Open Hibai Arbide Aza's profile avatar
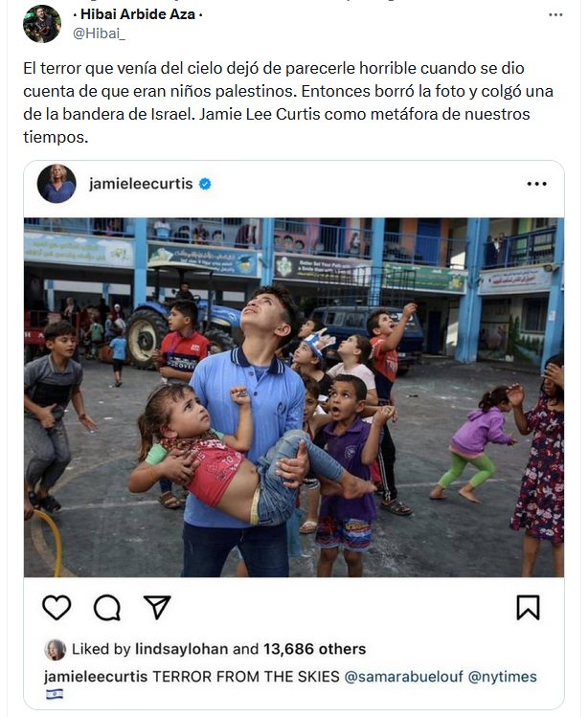The height and width of the screenshot is (717, 588). pyautogui.click(x=42, y=24)
